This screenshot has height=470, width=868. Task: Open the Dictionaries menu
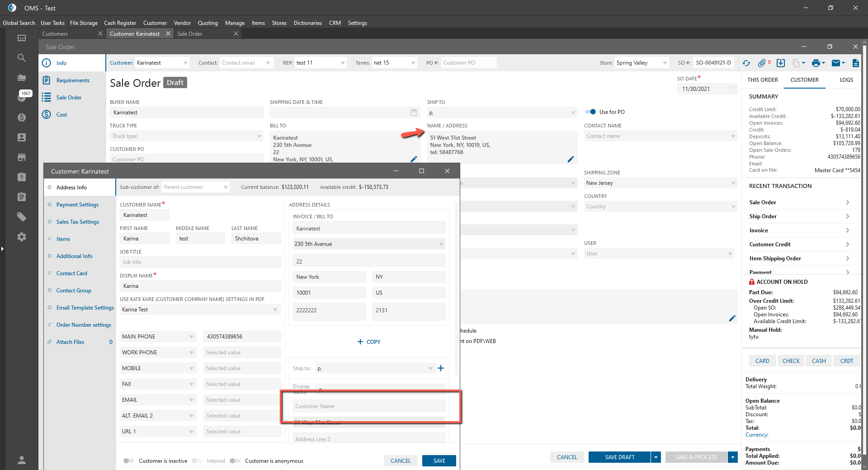click(307, 23)
